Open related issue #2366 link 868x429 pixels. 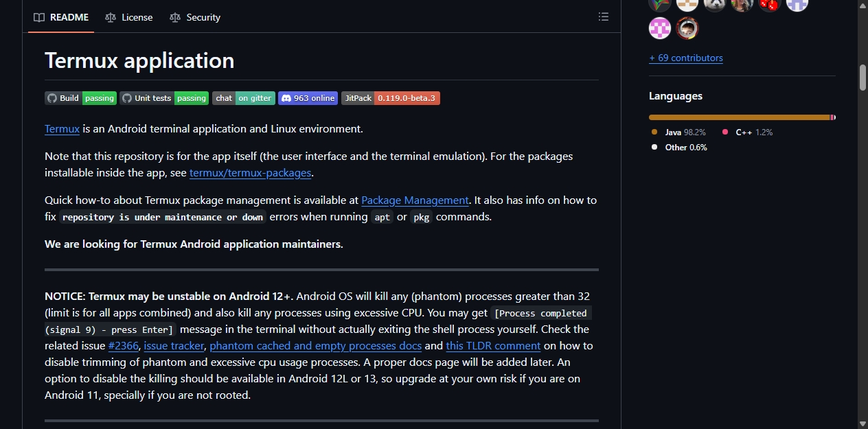[124, 345]
